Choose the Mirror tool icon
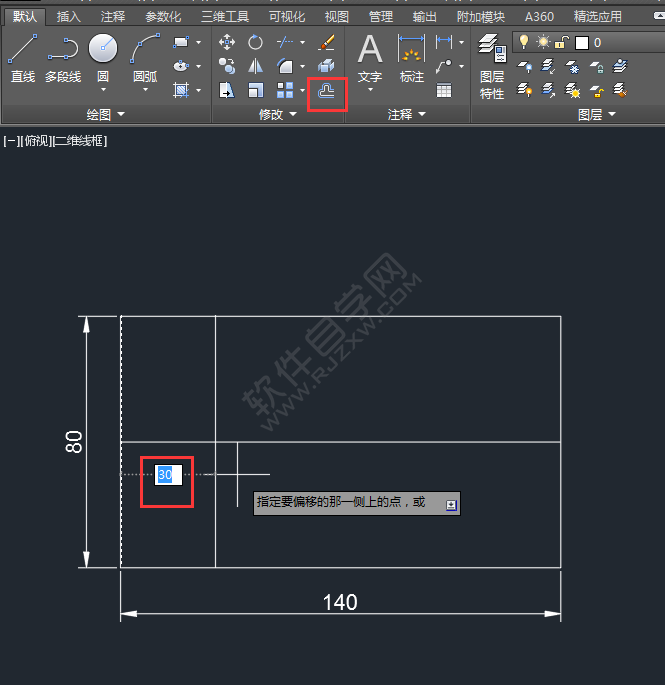665x685 pixels. 256,66
